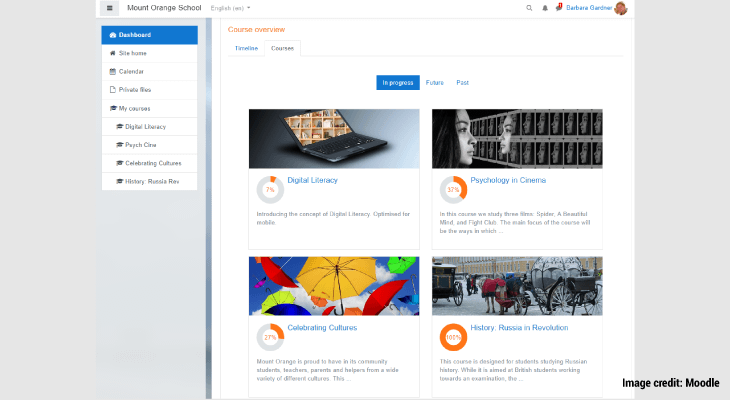This screenshot has height=400, width=730.
Task: Open Calendar from the sidebar
Action: click(x=149, y=71)
